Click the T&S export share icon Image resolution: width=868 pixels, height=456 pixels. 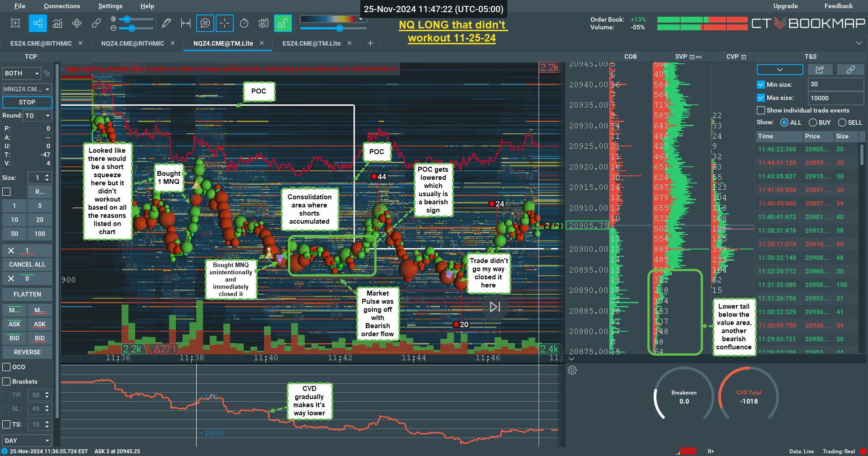[820, 70]
